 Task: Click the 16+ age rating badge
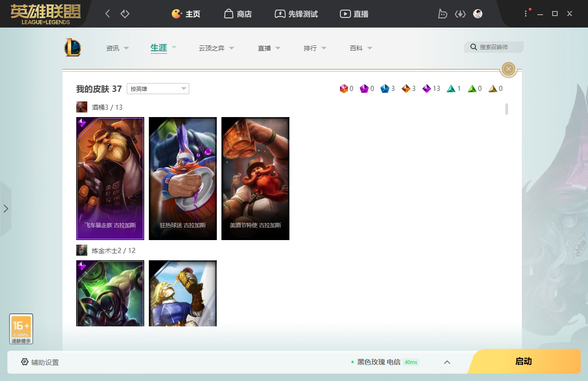point(21,329)
